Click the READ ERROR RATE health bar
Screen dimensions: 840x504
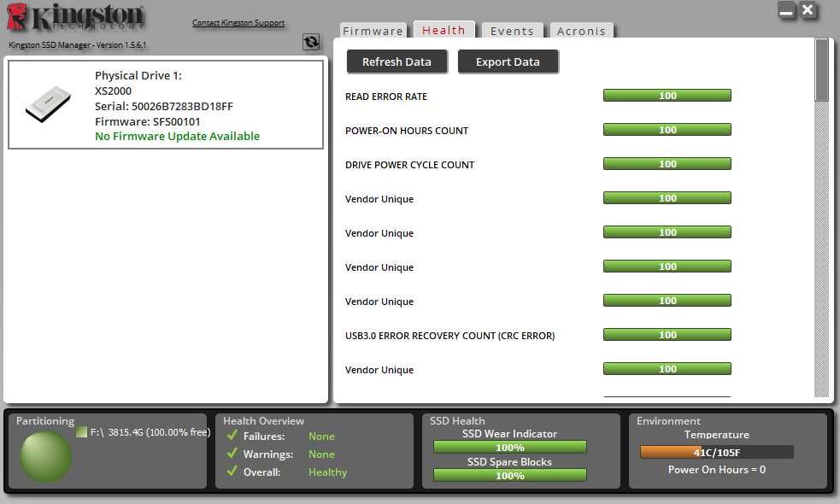click(667, 96)
